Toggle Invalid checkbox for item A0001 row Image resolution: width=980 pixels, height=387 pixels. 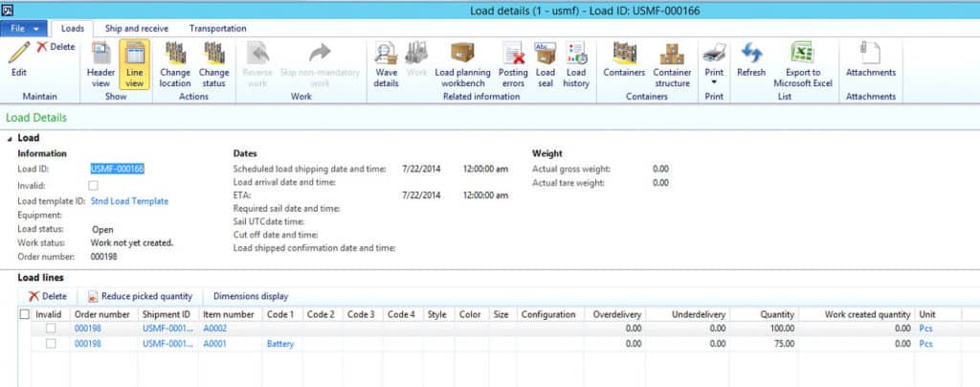coord(51,344)
